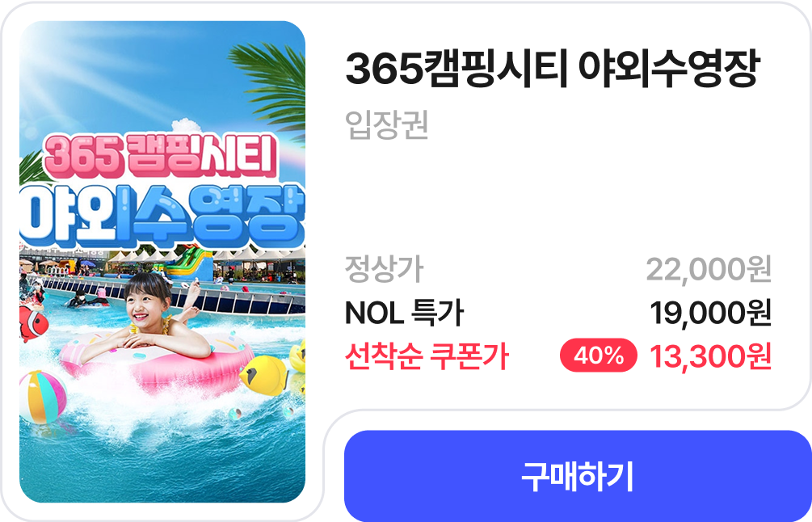Click the 13,300원 coupon price
The image size is (812, 522).
[x=710, y=356]
